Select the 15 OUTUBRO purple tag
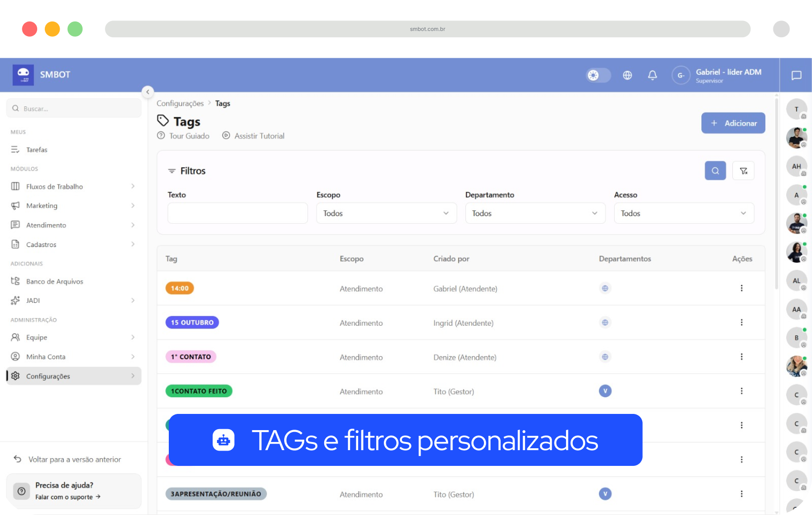Screen dimensions: 812x515 192,322
